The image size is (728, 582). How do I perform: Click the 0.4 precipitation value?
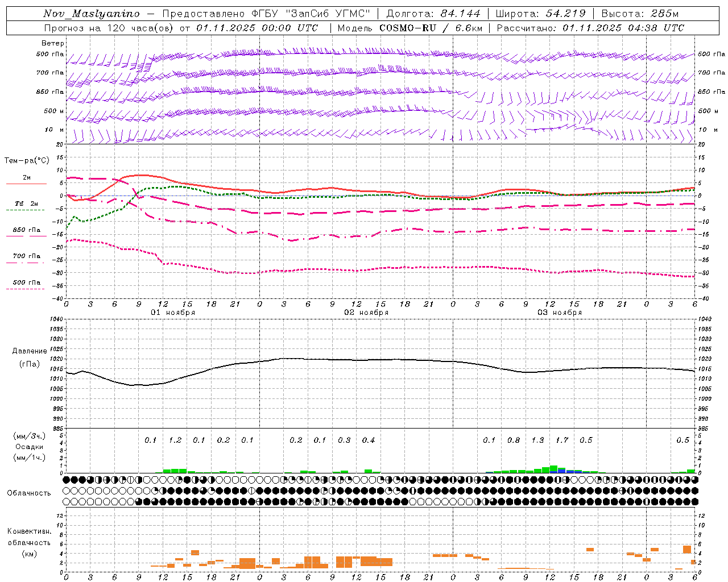[369, 440]
